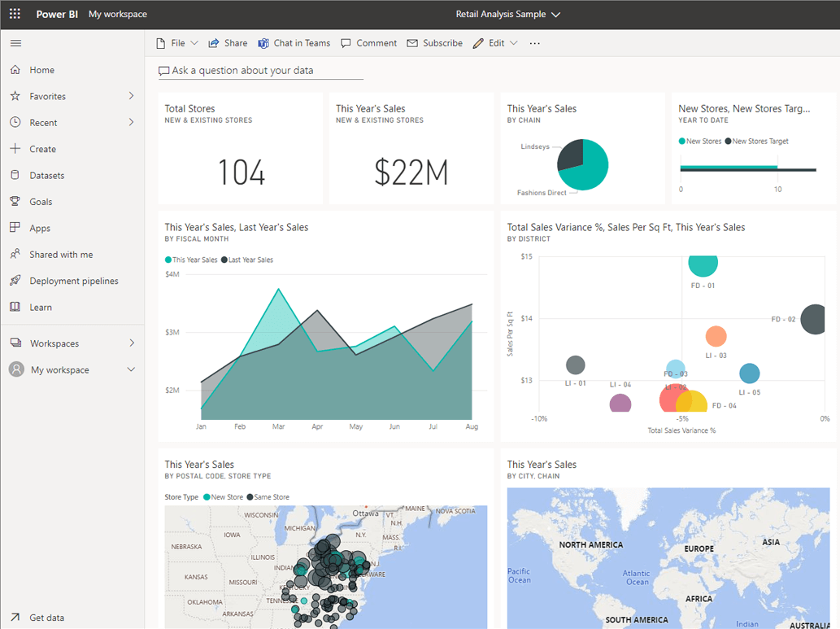Click the New Stores legend swatch

click(682, 141)
